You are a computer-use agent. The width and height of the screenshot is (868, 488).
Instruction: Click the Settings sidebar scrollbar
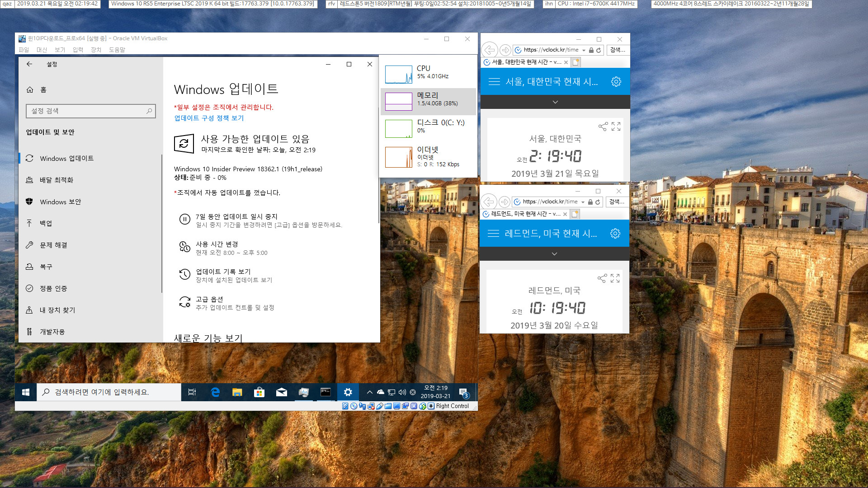pyautogui.click(x=161, y=224)
